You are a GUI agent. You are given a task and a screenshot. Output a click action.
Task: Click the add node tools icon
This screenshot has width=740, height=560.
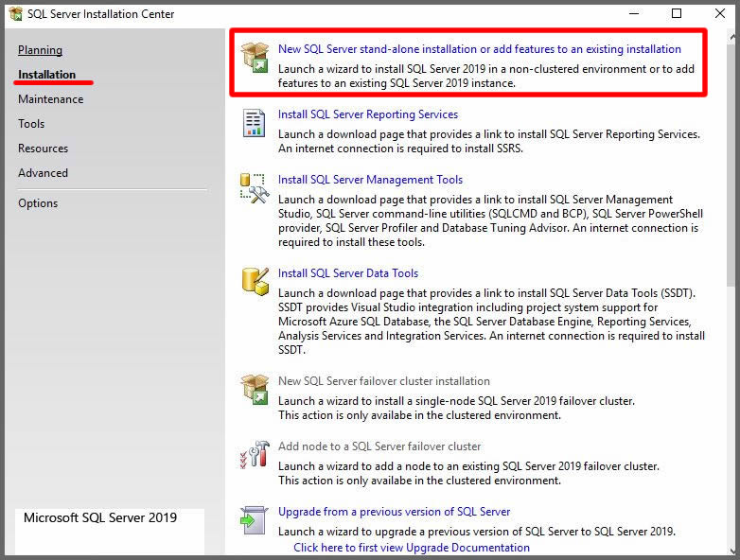coord(255,455)
